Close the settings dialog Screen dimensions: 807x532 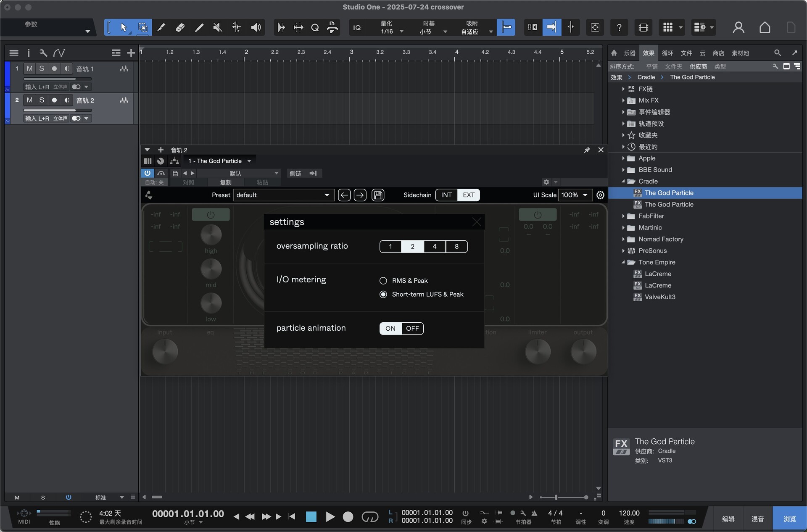point(476,222)
